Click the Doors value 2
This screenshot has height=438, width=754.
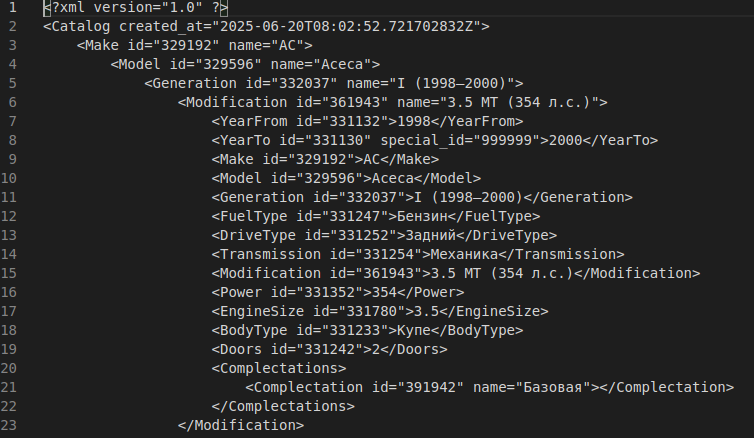point(376,349)
